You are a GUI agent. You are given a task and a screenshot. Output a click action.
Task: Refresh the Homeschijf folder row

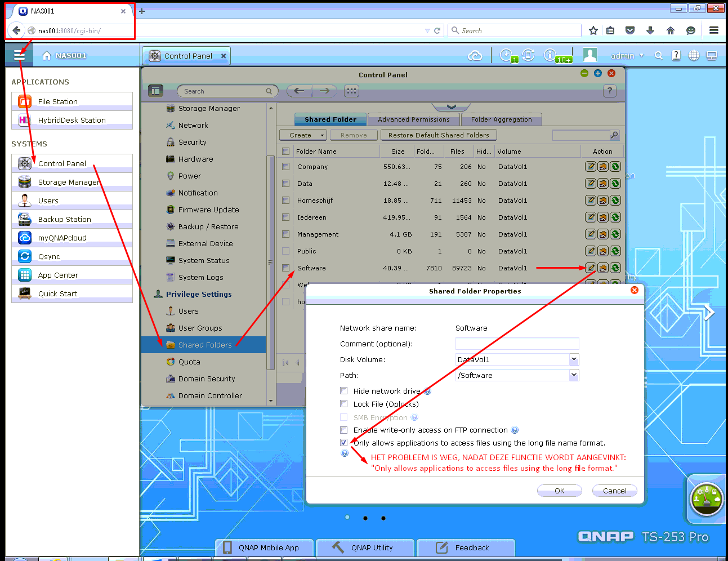[615, 201]
